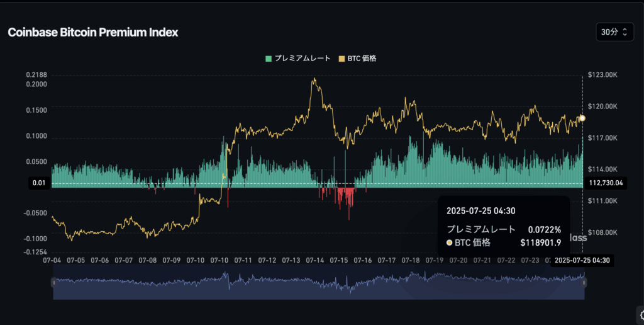
Task: Click the -0.0500 premium axis label
Action: (35, 214)
